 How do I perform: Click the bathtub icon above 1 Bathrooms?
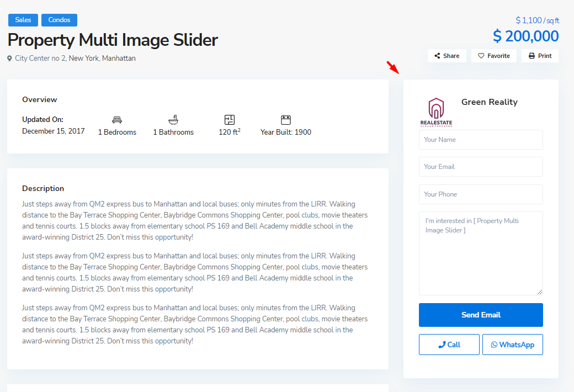click(173, 119)
